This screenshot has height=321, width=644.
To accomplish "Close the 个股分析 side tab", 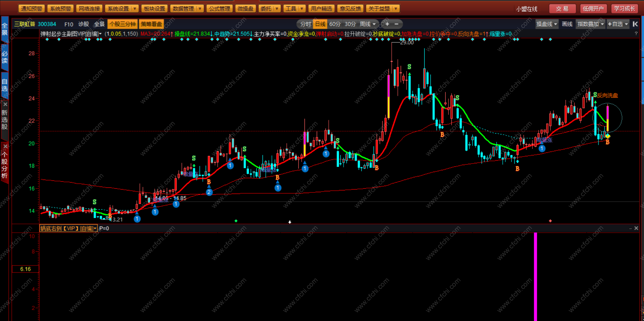I will coord(5,146).
